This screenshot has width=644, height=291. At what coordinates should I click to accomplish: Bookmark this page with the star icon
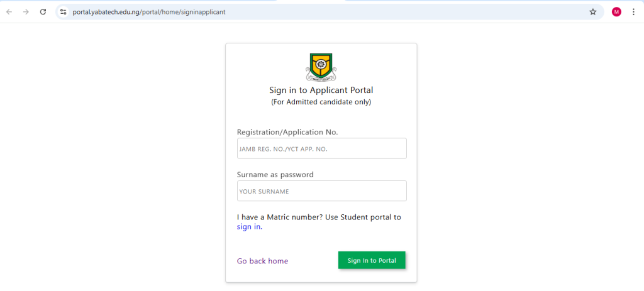(592, 12)
